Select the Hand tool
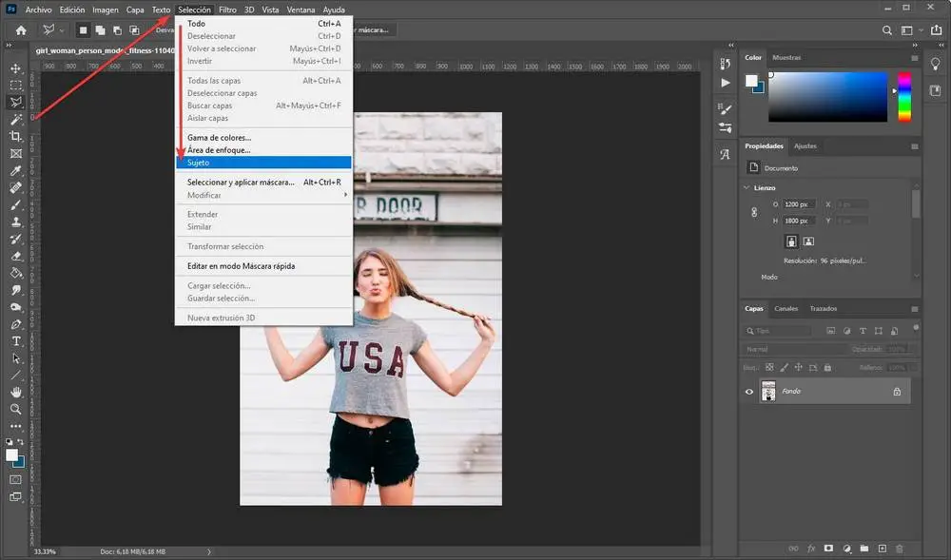Image resolution: width=951 pixels, height=560 pixels. pyautogui.click(x=16, y=392)
